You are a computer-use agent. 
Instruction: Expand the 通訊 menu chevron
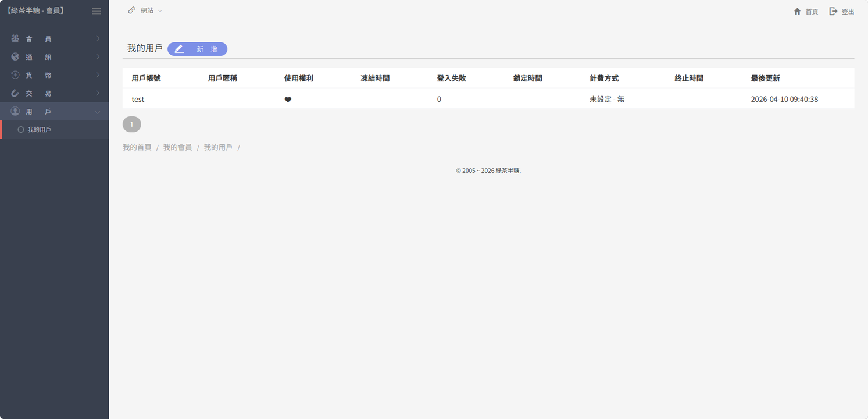pyautogui.click(x=98, y=57)
